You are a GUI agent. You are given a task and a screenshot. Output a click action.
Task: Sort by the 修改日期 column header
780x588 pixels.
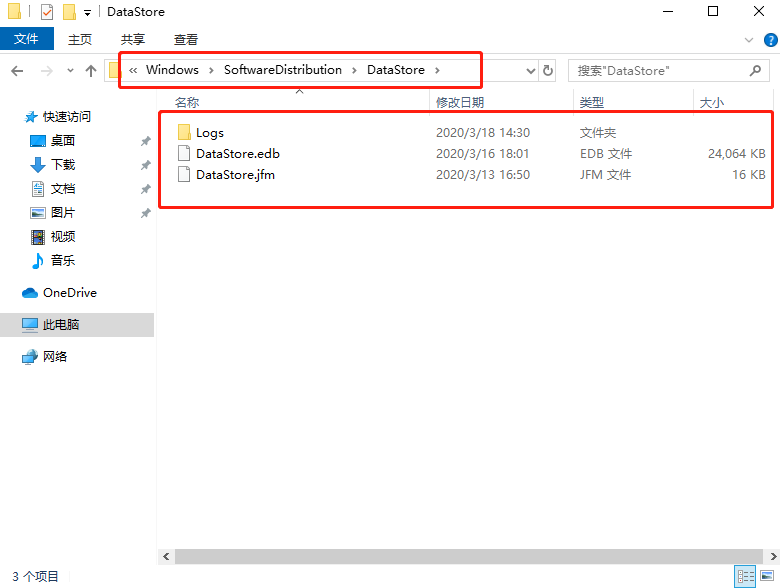pos(460,102)
